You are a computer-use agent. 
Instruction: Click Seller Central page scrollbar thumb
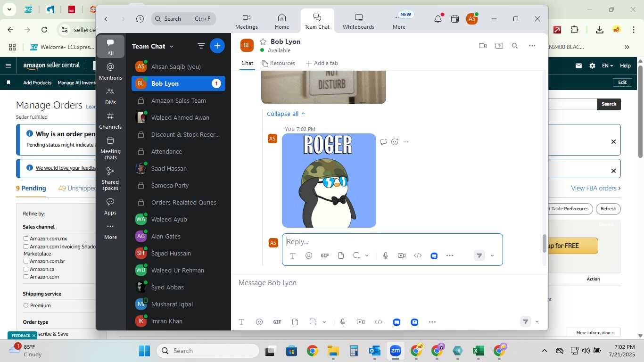click(x=640, y=111)
